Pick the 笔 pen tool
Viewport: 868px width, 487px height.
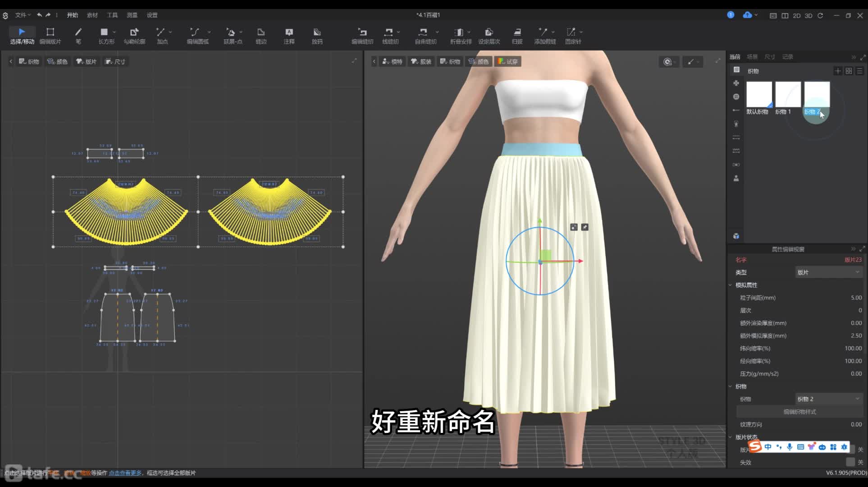click(78, 36)
